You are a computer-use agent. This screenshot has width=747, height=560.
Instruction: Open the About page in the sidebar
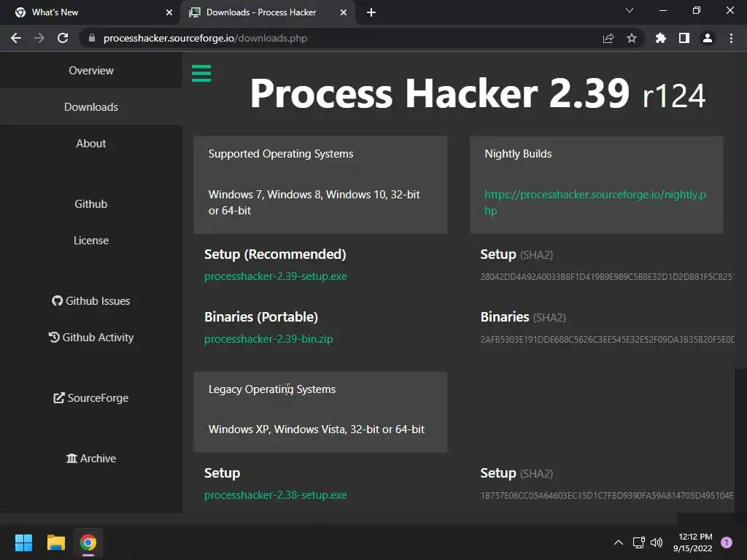point(91,144)
